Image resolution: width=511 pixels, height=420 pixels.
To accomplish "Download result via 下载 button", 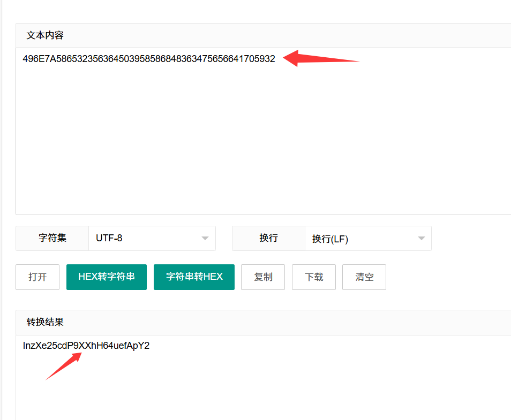I will [314, 277].
